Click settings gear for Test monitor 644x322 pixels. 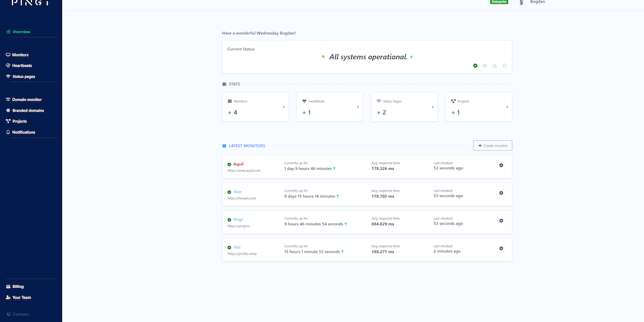pyautogui.click(x=501, y=248)
